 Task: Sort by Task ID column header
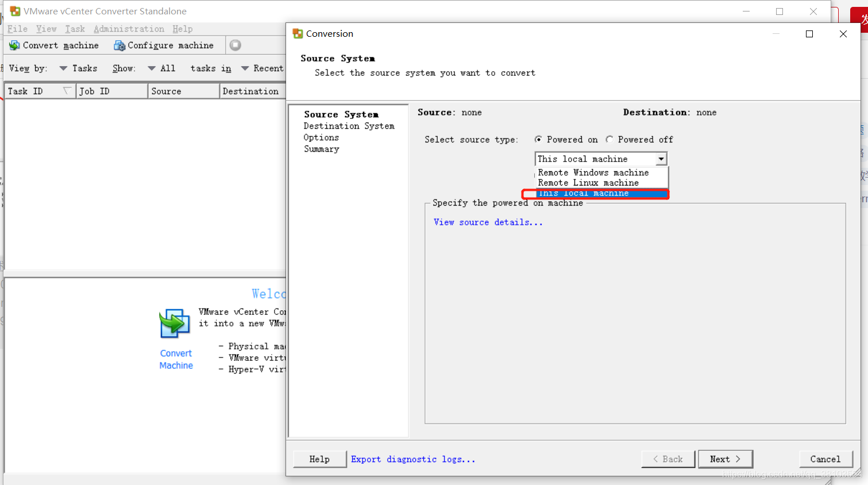tap(40, 91)
